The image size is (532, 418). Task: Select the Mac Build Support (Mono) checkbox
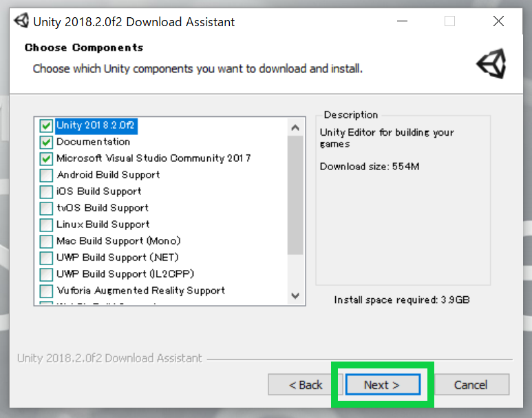click(46, 241)
